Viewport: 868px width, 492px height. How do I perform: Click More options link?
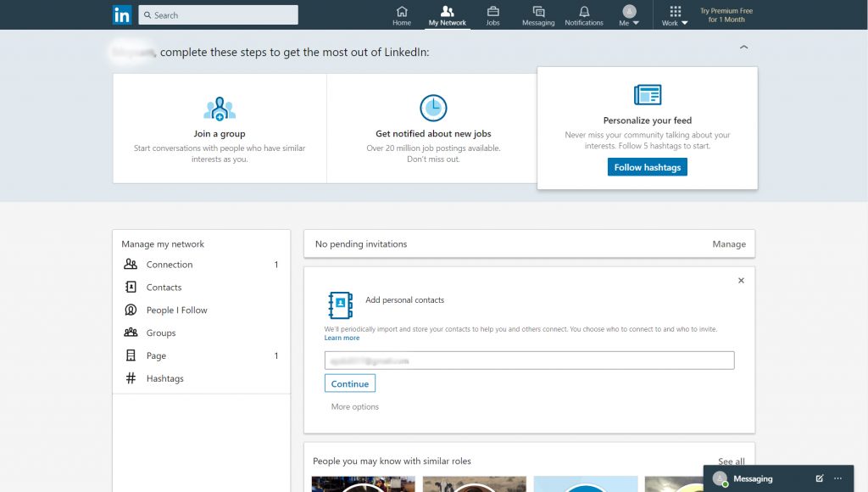[355, 406]
